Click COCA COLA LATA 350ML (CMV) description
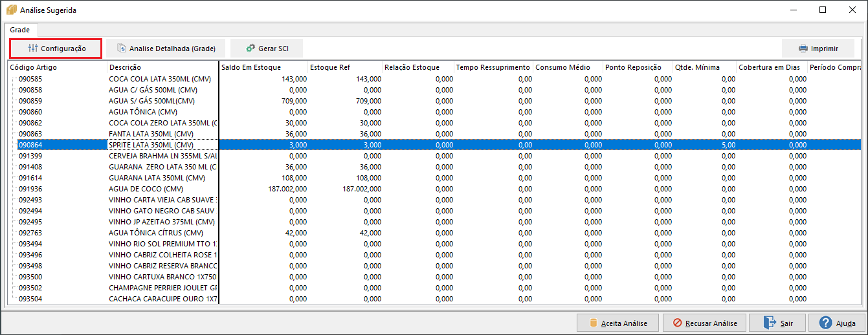 pyautogui.click(x=161, y=79)
